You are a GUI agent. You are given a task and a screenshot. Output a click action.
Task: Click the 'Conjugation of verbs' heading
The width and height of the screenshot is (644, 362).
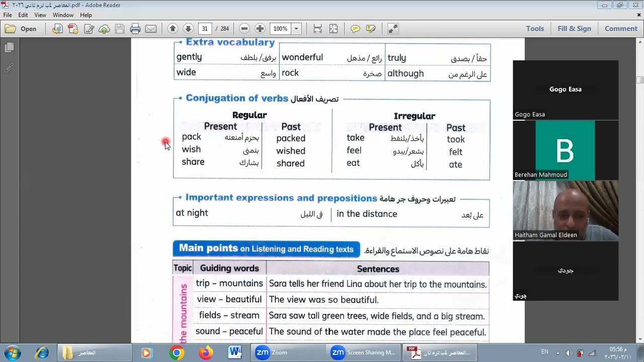pyautogui.click(x=237, y=98)
